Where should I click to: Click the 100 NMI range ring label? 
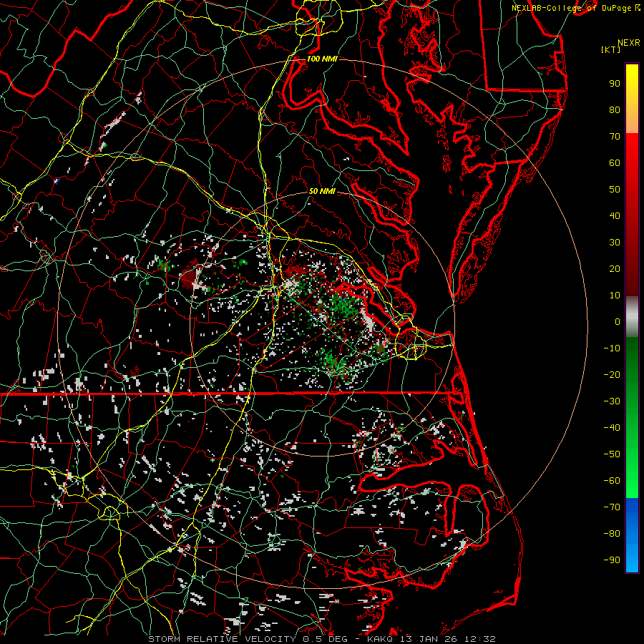[x=321, y=59]
